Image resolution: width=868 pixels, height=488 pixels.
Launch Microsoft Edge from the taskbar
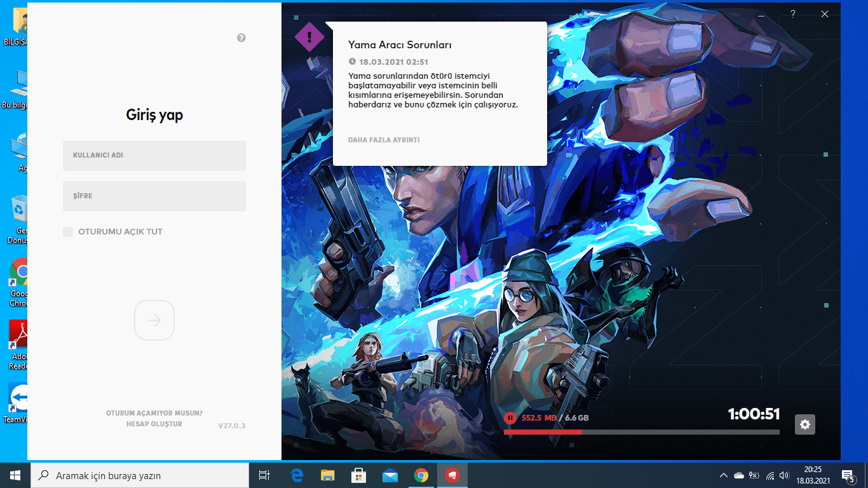[x=297, y=475]
